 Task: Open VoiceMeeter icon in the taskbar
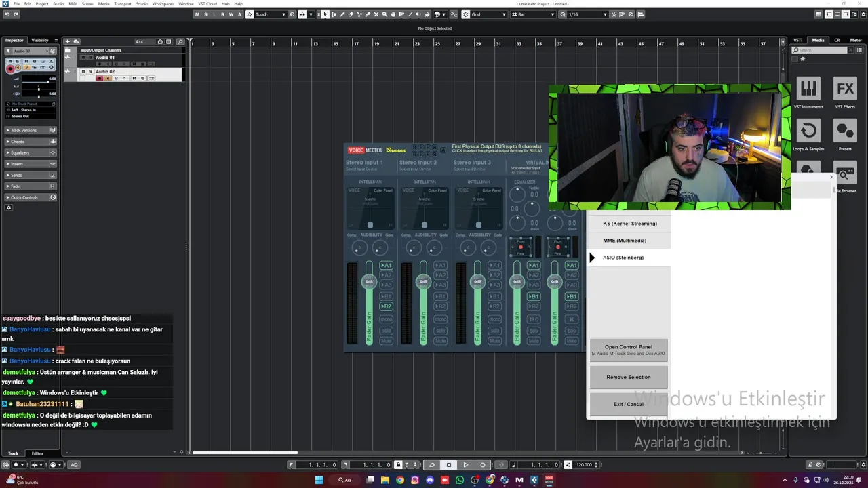pyautogui.click(x=549, y=480)
